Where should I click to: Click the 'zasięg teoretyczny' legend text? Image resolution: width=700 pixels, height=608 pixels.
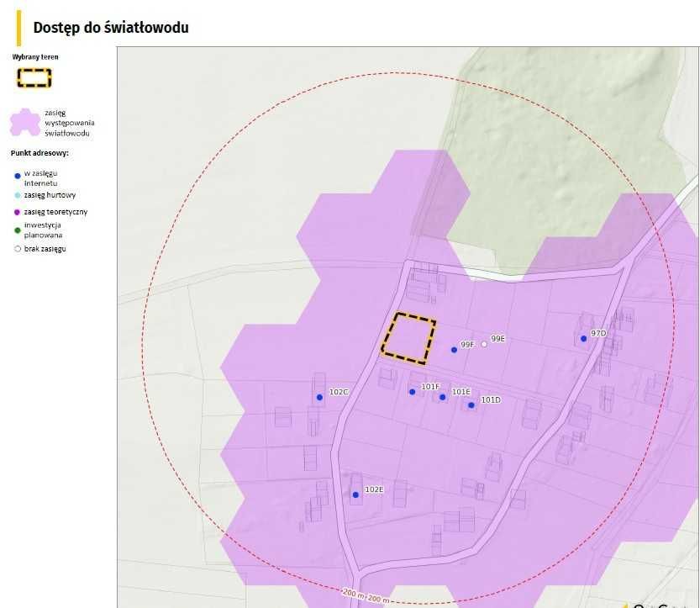click(x=55, y=212)
